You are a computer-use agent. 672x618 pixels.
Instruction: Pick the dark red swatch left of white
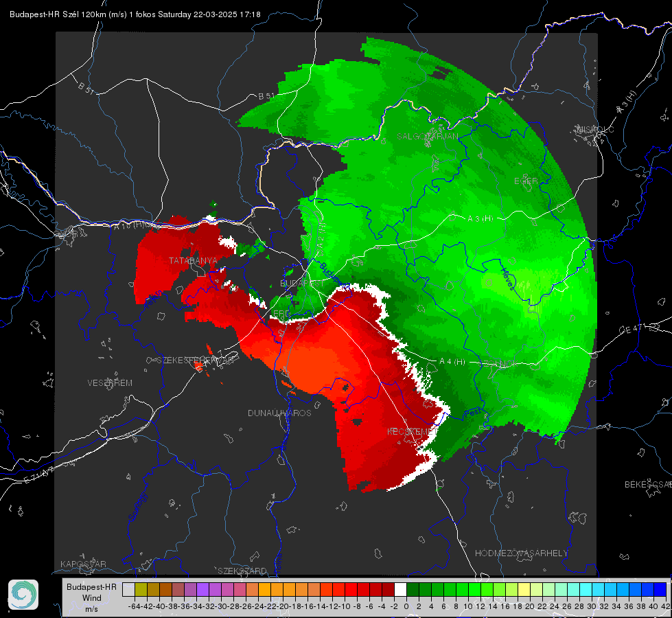pyautogui.click(x=388, y=589)
